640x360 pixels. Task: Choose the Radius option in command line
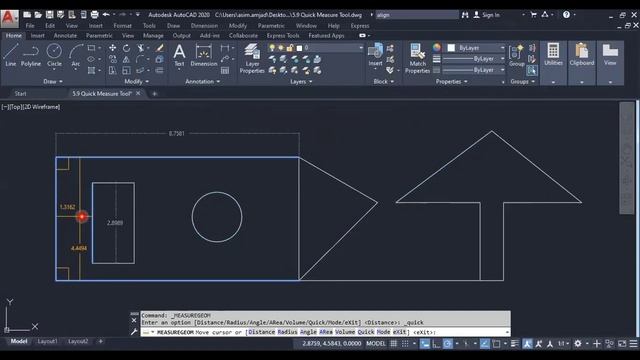287,332
